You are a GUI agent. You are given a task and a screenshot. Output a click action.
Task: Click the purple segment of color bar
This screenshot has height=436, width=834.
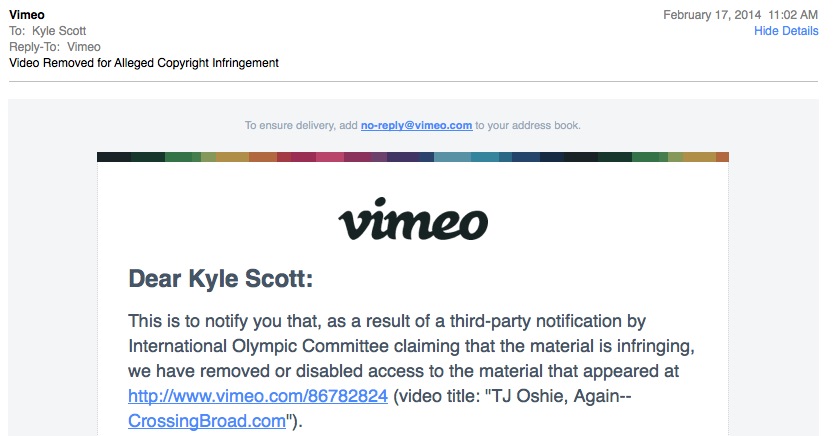[x=403, y=157]
